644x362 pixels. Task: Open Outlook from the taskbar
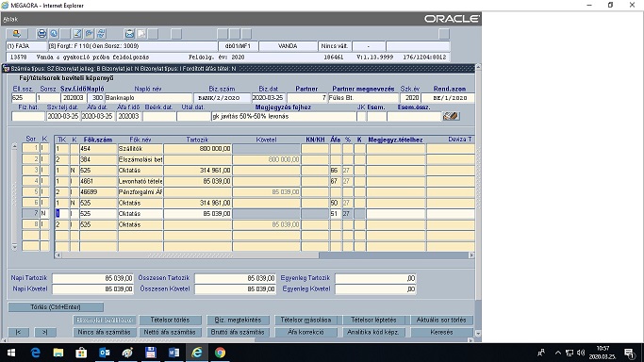tap(105, 353)
